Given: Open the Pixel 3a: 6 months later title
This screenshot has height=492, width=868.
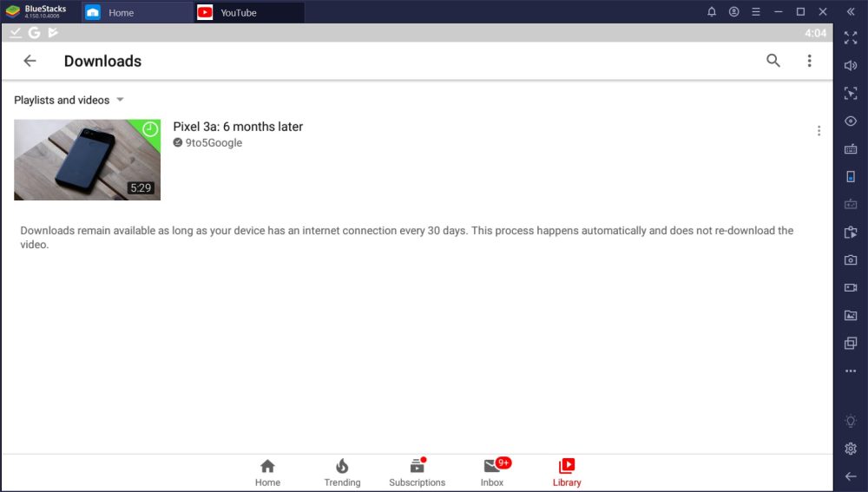Looking at the screenshot, I should tap(238, 127).
